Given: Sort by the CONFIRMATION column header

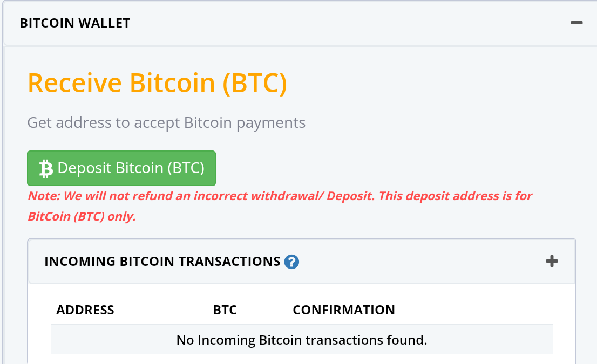Looking at the screenshot, I should (344, 310).
